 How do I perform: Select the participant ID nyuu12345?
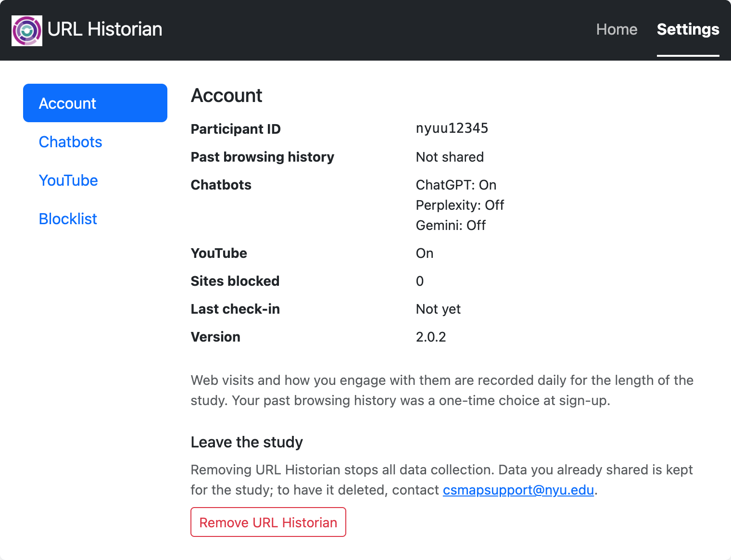pyautogui.click(x=452, y=128)
